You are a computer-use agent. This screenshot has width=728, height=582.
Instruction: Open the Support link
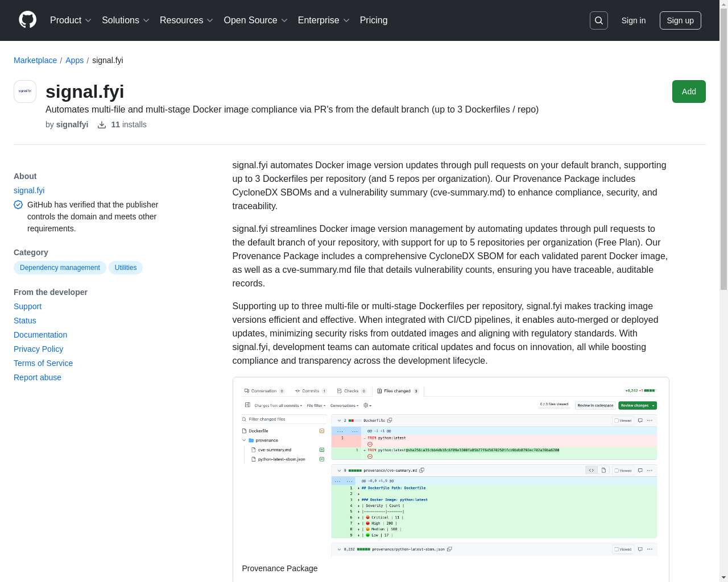tap(27, 306)
